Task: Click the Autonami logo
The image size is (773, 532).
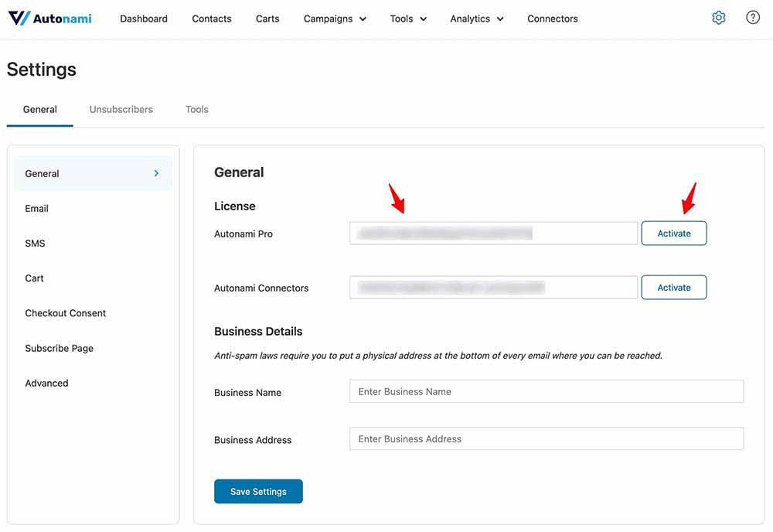Action: [x=49, y=19]
